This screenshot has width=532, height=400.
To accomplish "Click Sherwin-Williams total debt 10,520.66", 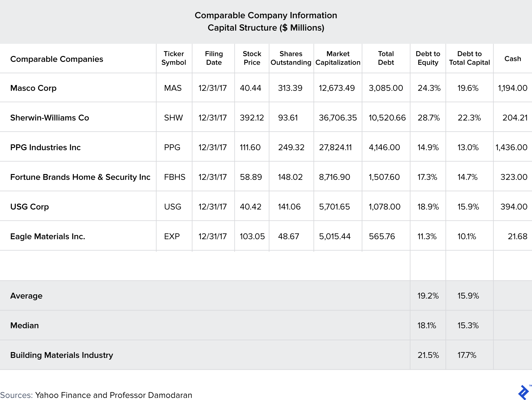I will pyautogui.click(x=387, y=118).
